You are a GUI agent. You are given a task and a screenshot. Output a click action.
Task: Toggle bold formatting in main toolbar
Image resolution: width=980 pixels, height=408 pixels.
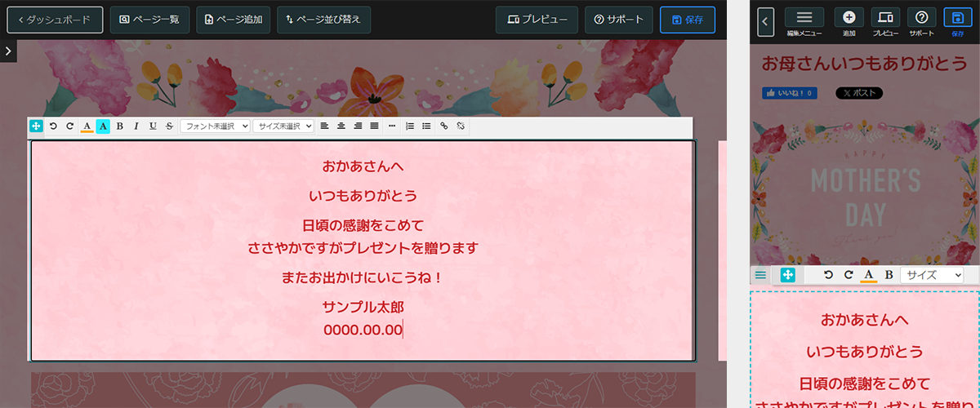[120, 126]
